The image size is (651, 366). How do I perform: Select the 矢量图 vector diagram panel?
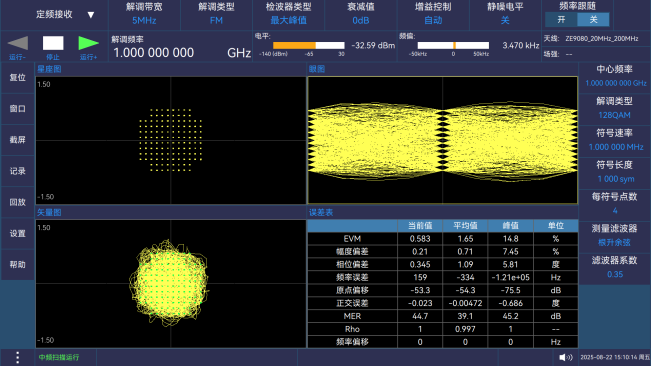(171, 284)
